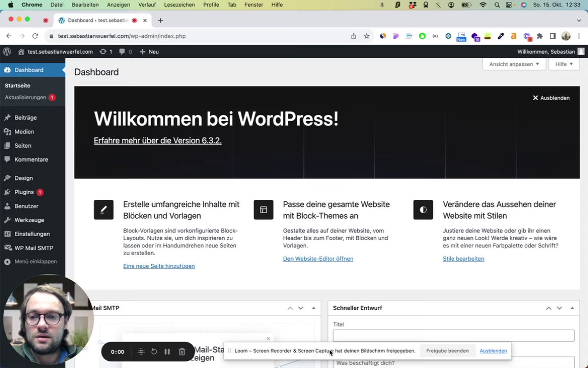Screen dimensions: 588x368
Task: Open the Apple menu
Action: pos(11,5)
